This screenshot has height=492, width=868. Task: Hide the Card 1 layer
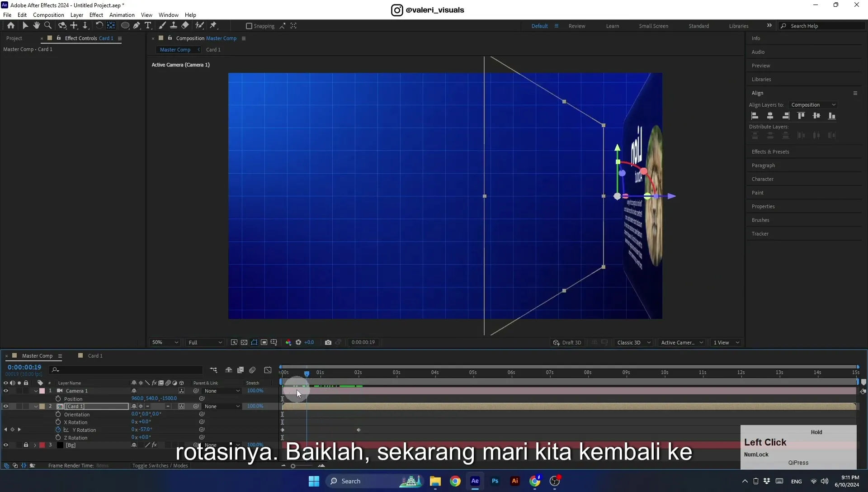[x=6, y=407]
